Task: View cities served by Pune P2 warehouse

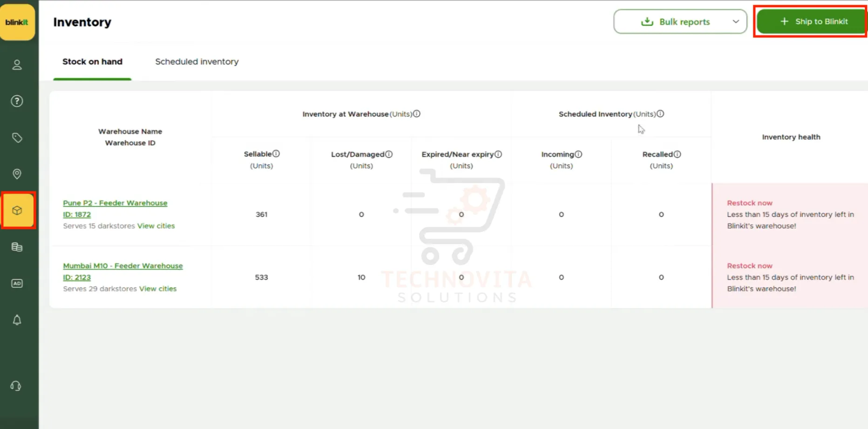Action: click(x=156, y=225)
